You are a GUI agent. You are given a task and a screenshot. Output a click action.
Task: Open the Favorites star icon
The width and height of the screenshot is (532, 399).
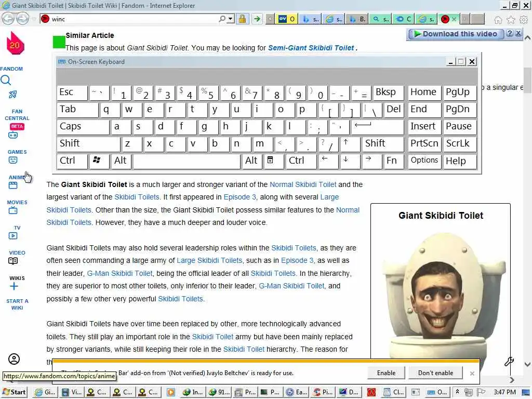click(511, 20)
